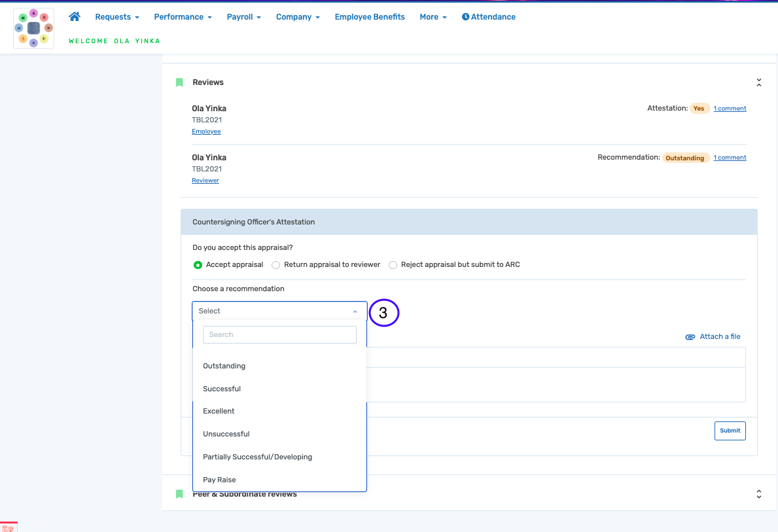Select the Accept appraisal radio button
This screenshot has height=532, width=778.
tap(198, 265)
